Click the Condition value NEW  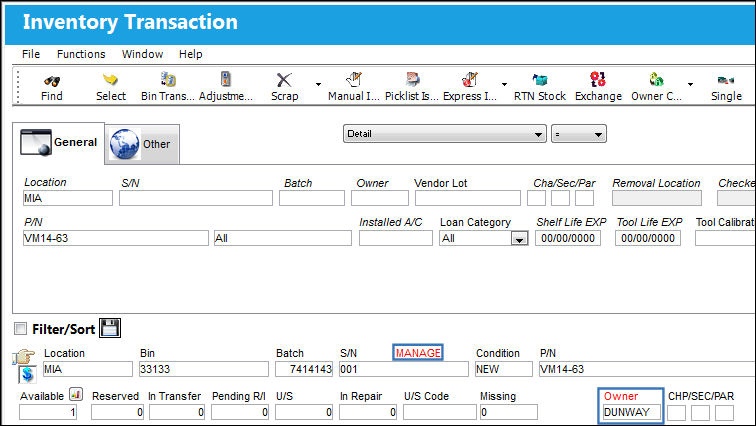coord(503,369)
